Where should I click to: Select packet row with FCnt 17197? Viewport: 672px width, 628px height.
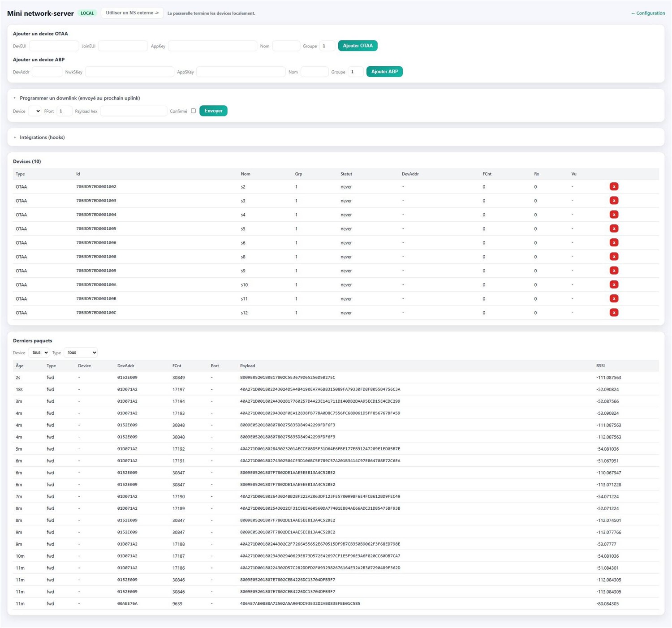tap(336, 389)
